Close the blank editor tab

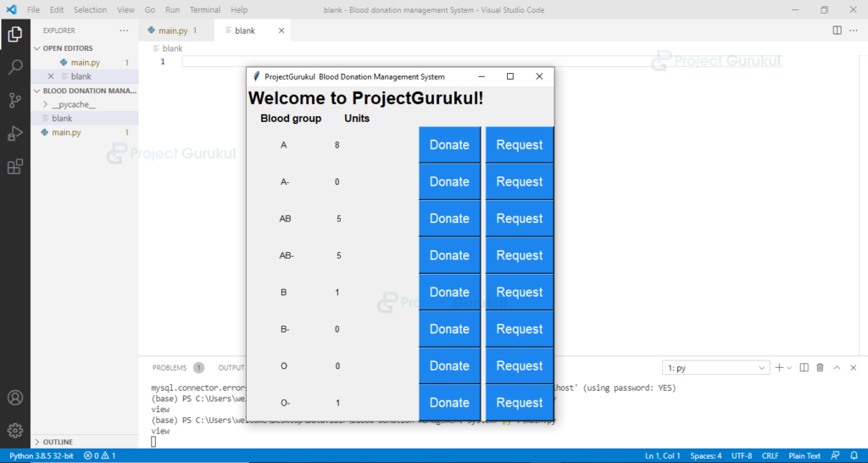[x=281, y=31]
